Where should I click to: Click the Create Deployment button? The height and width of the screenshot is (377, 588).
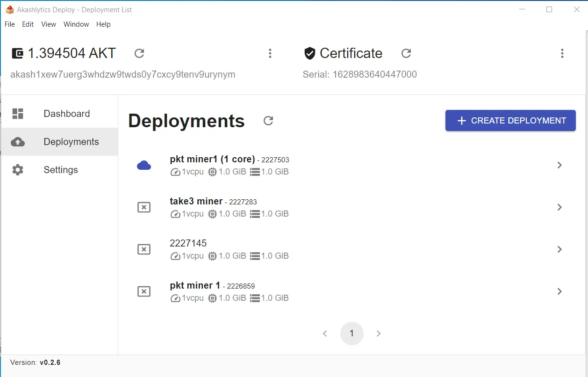[510, 121]
